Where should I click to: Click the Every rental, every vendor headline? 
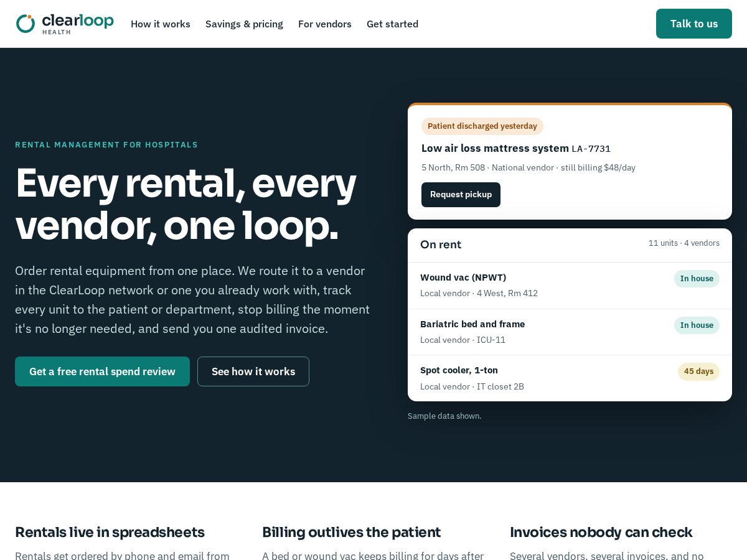(x=186, y=204)
